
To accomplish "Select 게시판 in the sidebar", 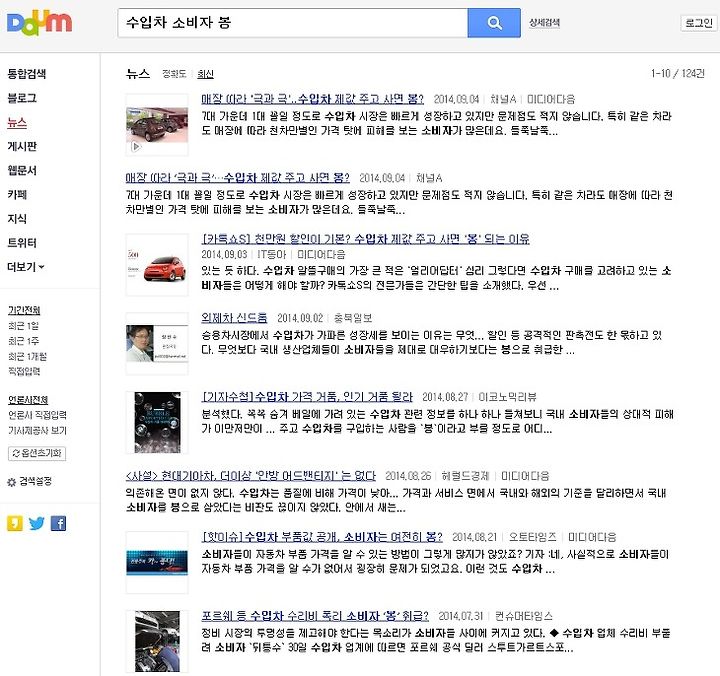I will point(22,146).
